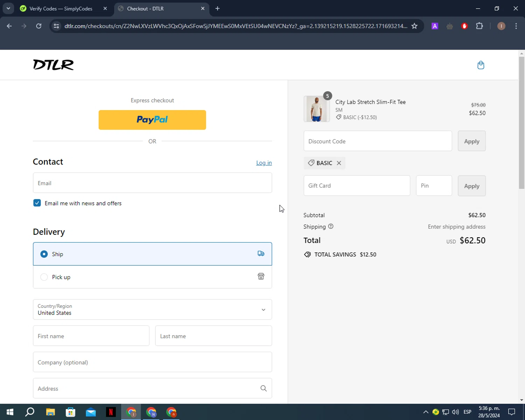Click the Email input field
Screen dimensions: 525x420
click(x=152, y=183)
